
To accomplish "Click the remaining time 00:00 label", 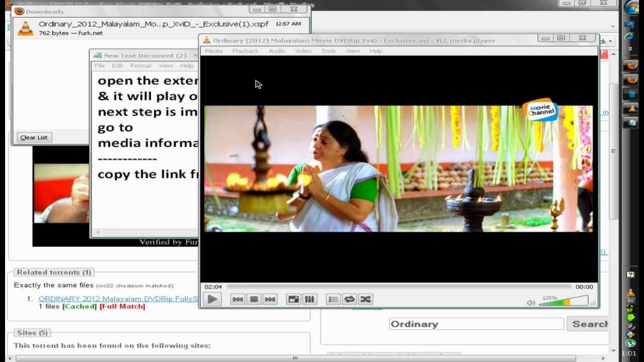I will (x=584, y=287).
